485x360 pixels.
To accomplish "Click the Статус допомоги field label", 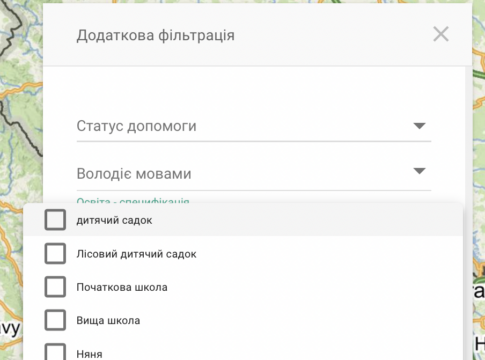I will 136,126.
